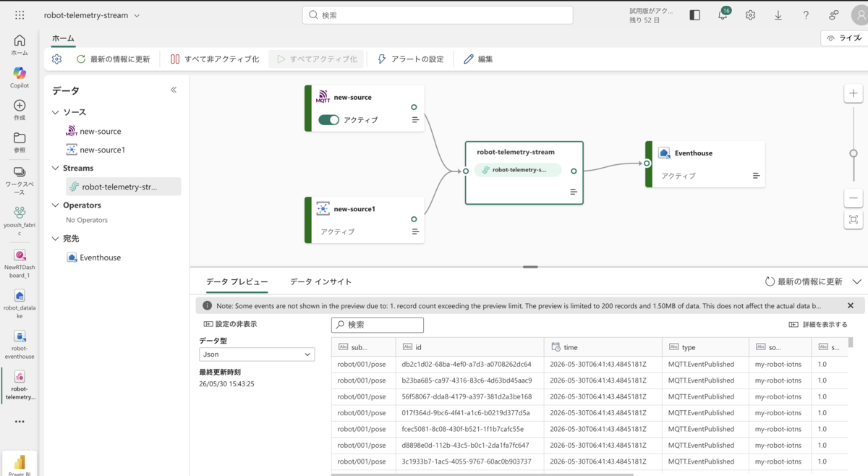The width and height of the screenshot is (868, 476).
Task: Click the type column header
Action: coord(705,347)
